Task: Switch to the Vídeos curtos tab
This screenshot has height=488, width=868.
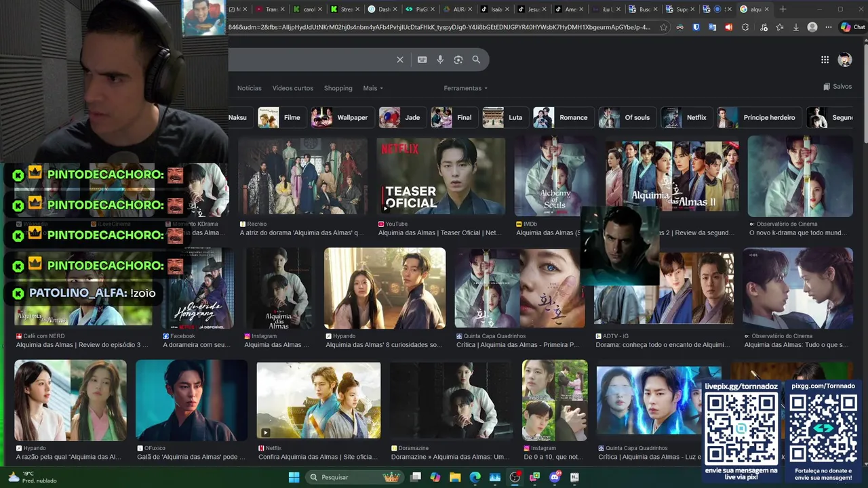Action: (x=293, y=88)
